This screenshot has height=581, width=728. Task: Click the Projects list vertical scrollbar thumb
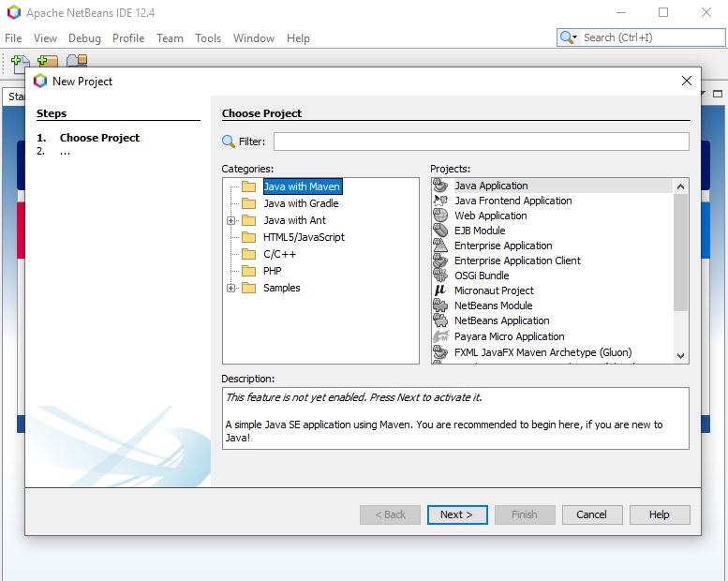(x=680, y=252)
